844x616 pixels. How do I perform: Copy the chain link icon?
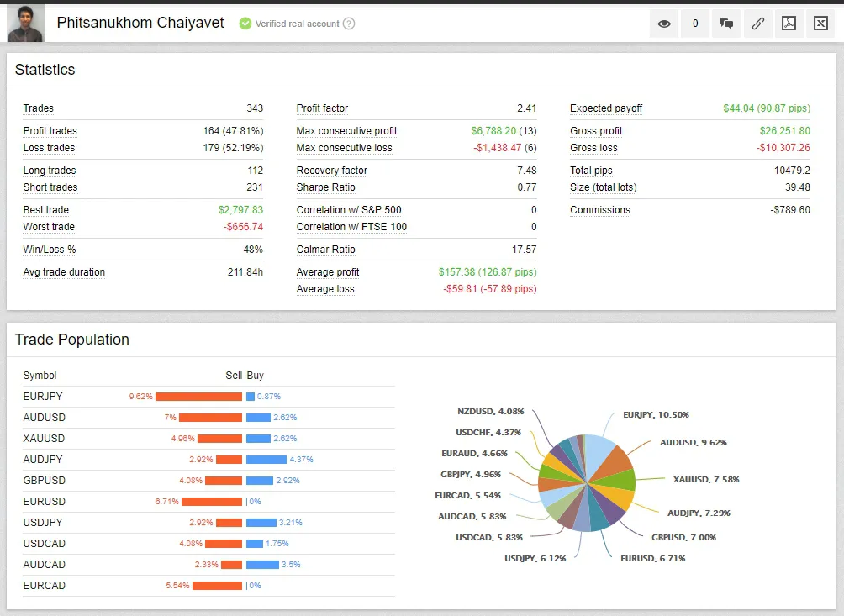tap(758, 24)
